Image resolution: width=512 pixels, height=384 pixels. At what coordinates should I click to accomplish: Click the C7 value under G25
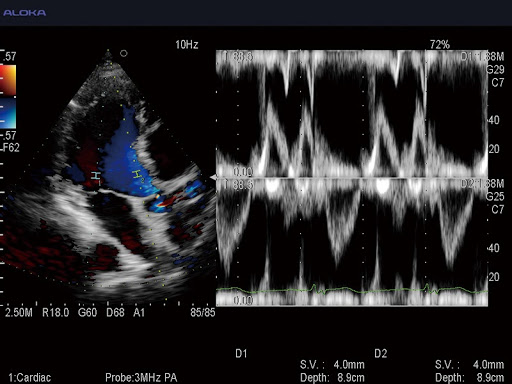pos(498,209)
